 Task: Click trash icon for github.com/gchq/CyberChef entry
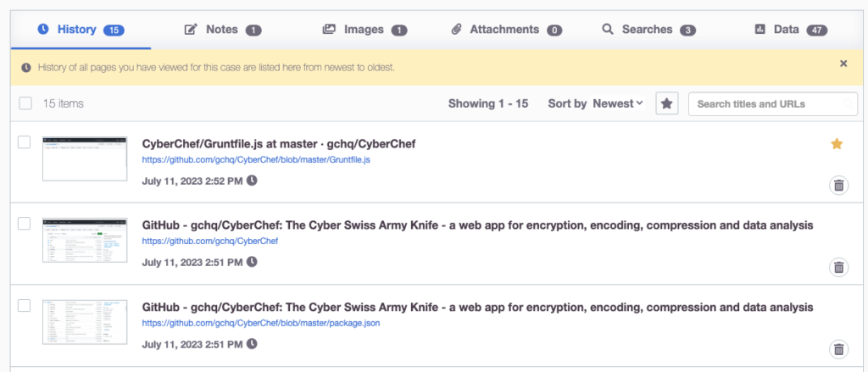pyautogui.click(x=838, y=268)
